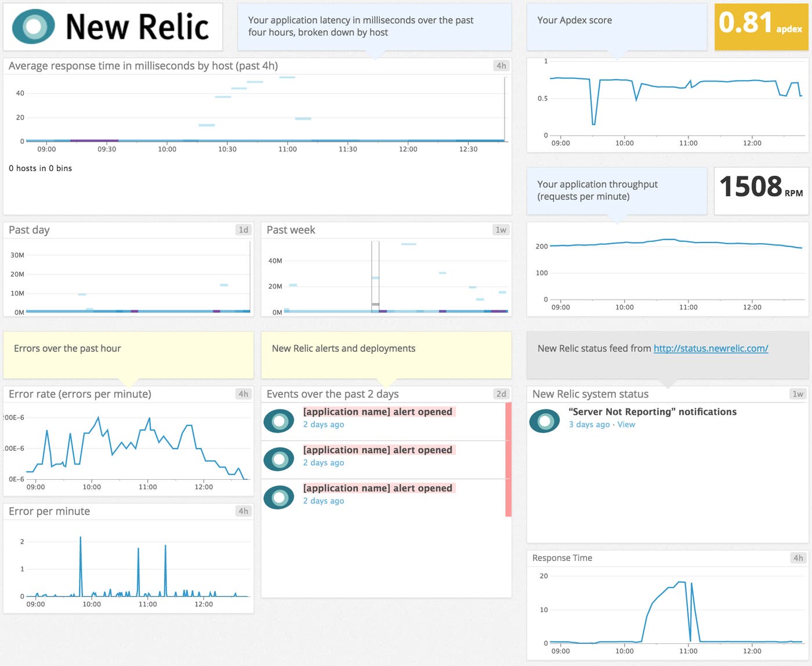Click the 1508 RPM throughput tile
Viewport: 812px width, 666px height.
pos(761,191)
